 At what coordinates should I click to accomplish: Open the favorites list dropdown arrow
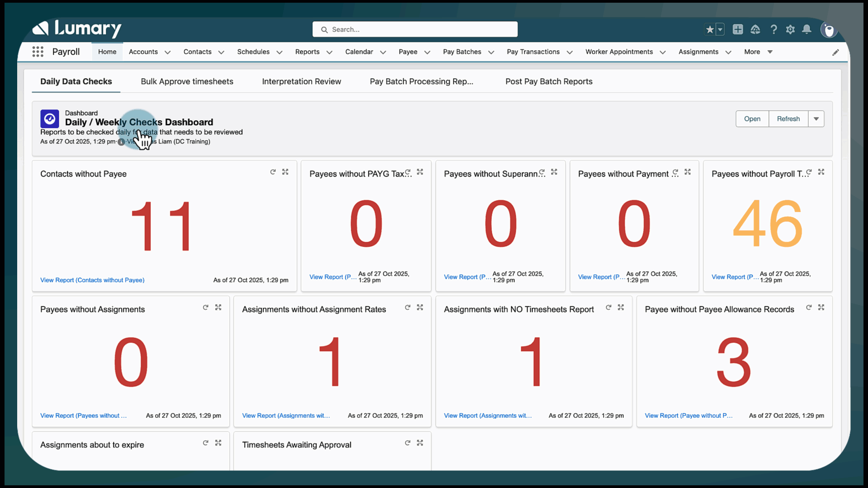(720, 29)
